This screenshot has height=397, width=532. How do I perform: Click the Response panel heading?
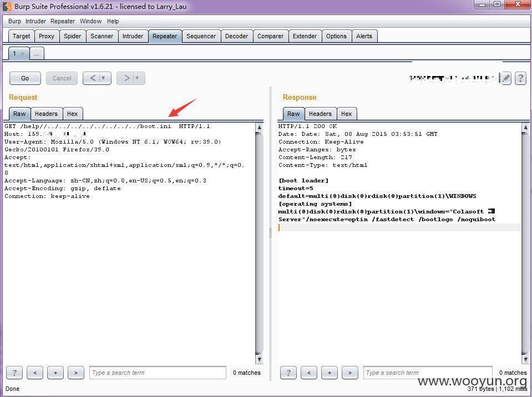click(x=300, y=97)
